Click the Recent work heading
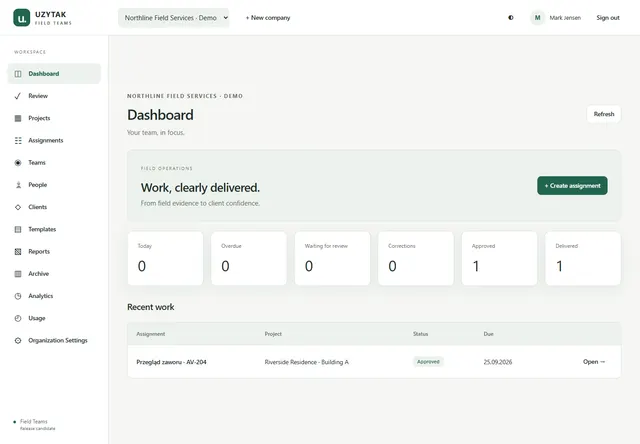Image resolution: width=640 pixels, height=444 pixels. [x=151, y=307]
